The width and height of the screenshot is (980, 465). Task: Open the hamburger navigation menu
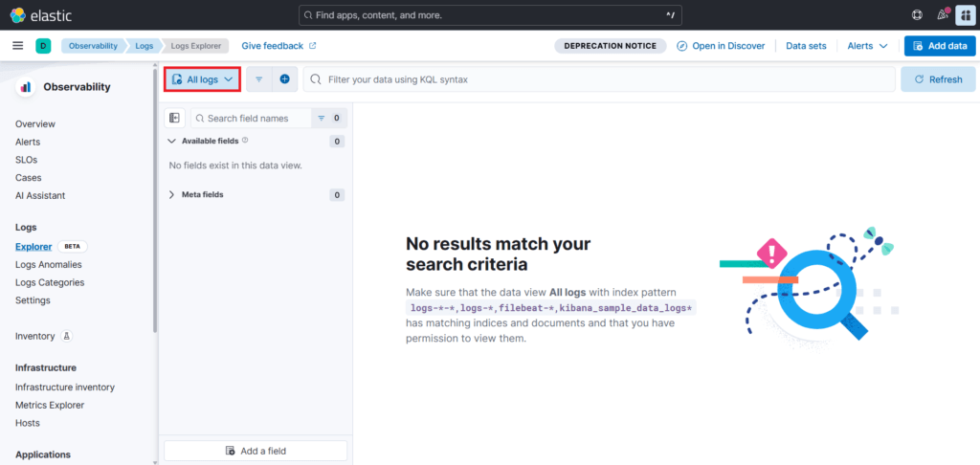pos(18,46)
